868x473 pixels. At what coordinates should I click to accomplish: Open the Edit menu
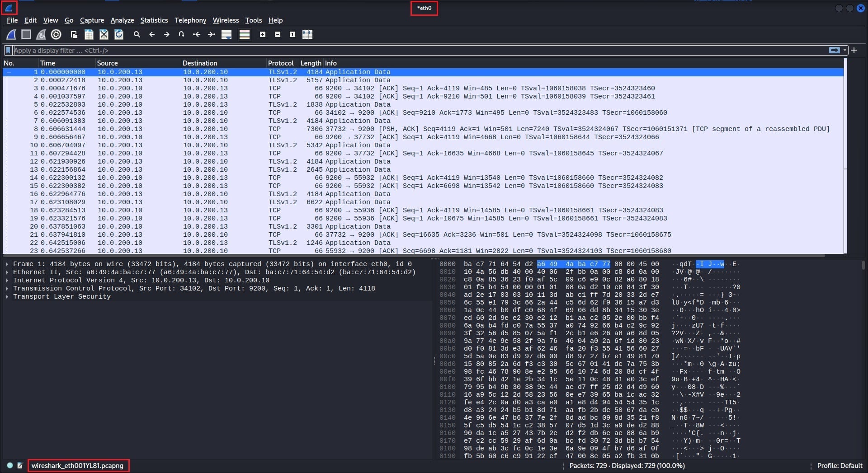coord(30,20)
